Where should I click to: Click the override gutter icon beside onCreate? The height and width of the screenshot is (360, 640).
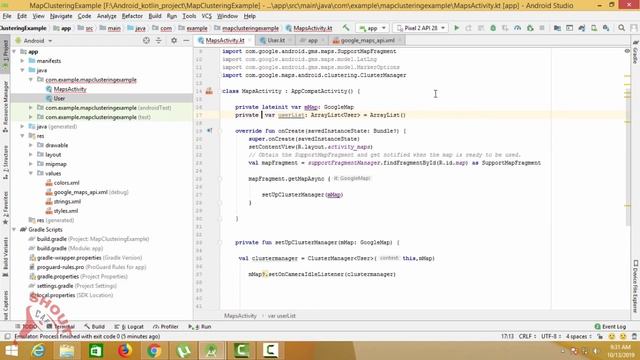point(209,131)
